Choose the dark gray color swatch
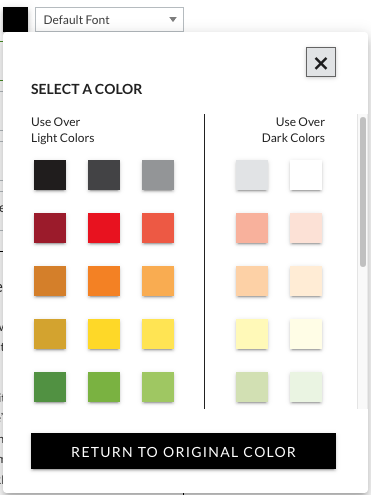 (104, 175)
